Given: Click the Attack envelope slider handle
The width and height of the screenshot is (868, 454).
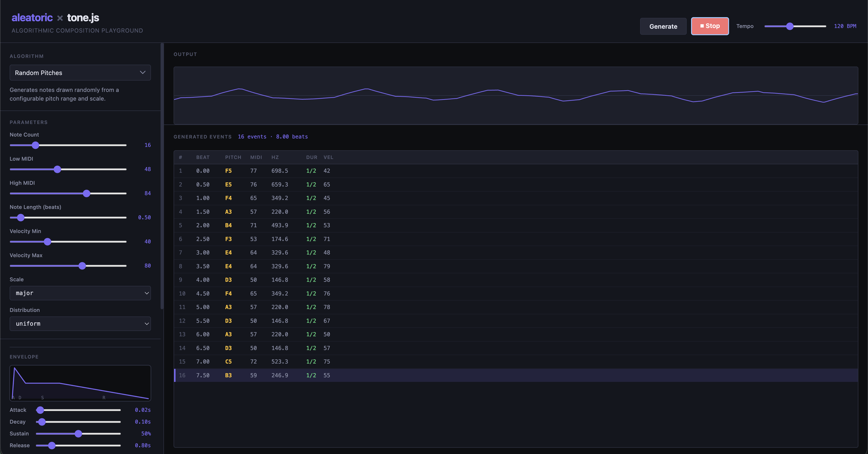Looking at the screenshot, I should [40, 410].
